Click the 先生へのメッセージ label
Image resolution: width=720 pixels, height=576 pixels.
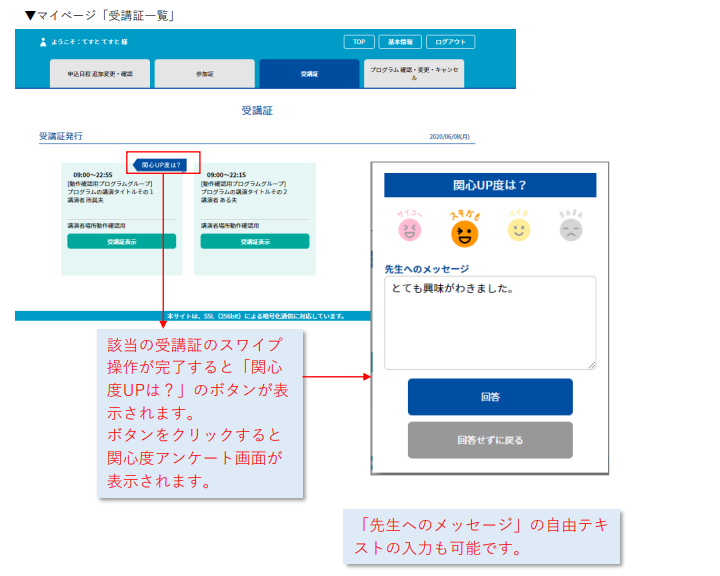click(427, 269)
